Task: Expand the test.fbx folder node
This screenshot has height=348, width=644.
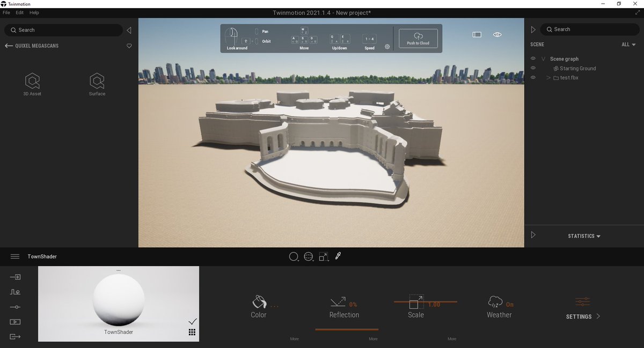Action: [548, 78]
